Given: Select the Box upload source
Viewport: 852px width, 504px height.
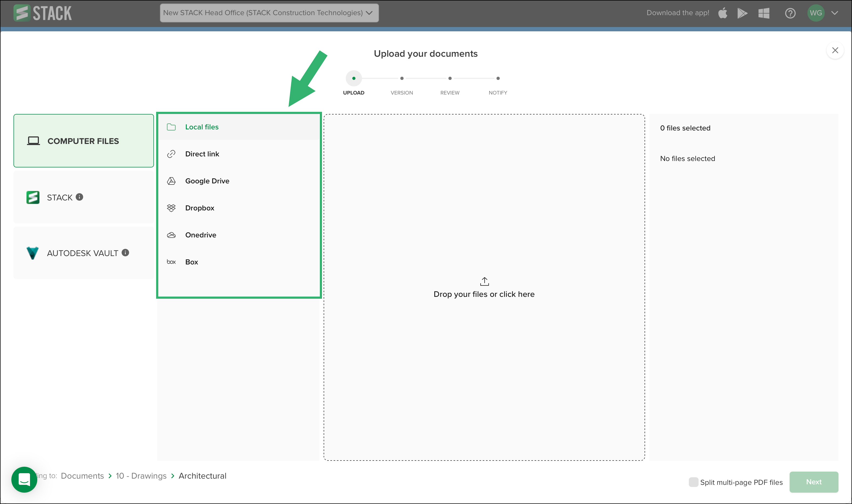Looking at the screenshot, I should tap(191, 261).
